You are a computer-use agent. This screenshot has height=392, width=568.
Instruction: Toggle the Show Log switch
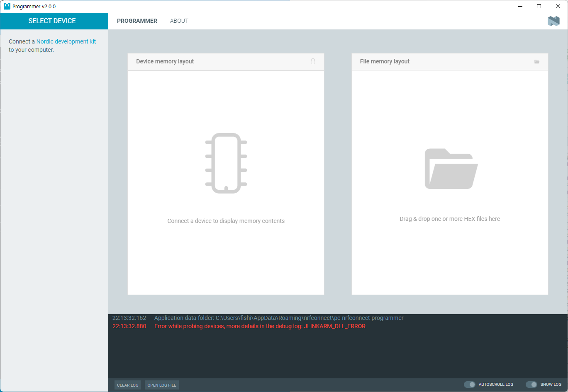pos(531,385)
